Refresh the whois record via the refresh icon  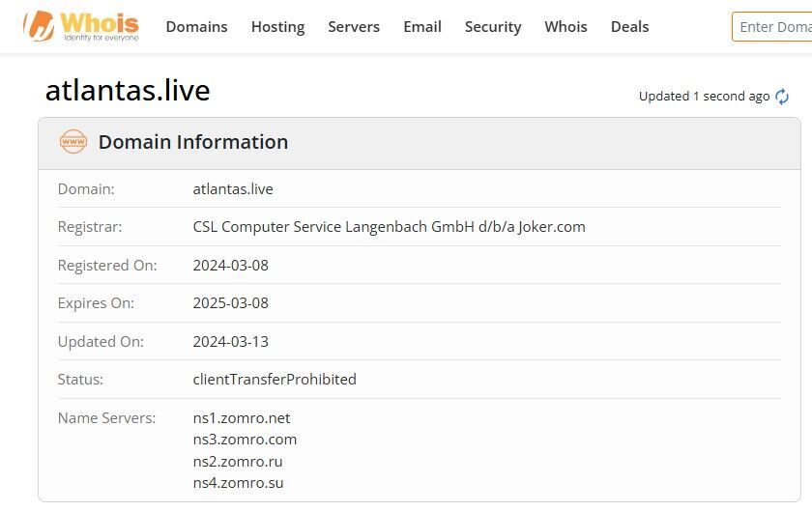click(781, 97)
